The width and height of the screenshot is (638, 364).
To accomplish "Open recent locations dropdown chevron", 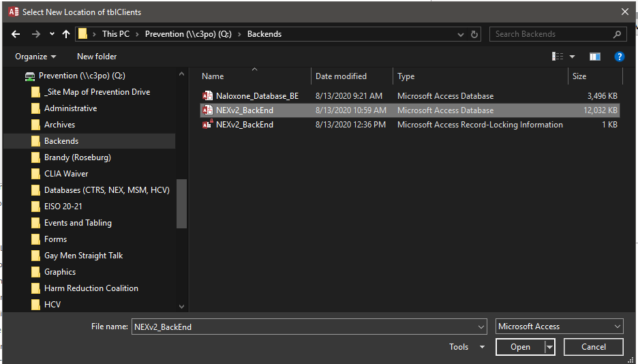I will [52, 34].
